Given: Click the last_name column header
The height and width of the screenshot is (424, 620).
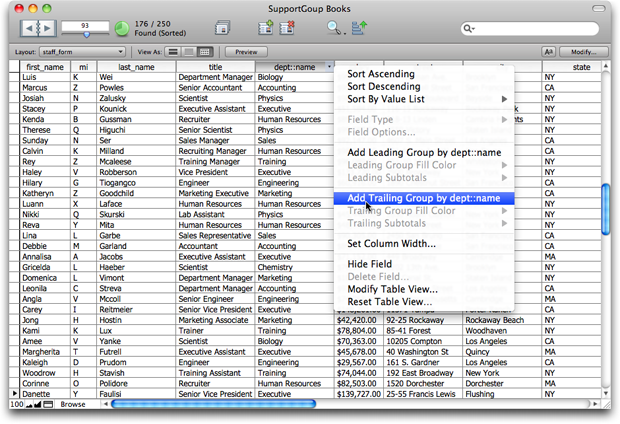Looking at the screenshot, I should point(136,67).
